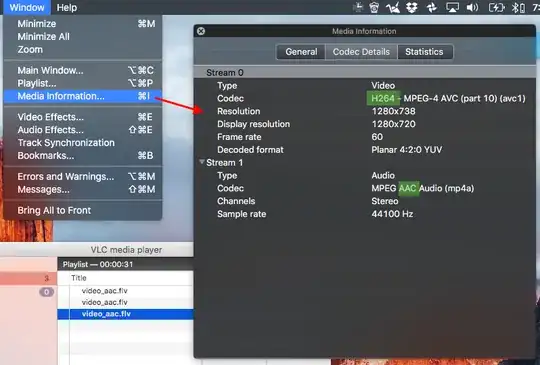Viewport: 540px width, 365px height.
Task: Select the Stream 1 row
Action: pos(365,163)
